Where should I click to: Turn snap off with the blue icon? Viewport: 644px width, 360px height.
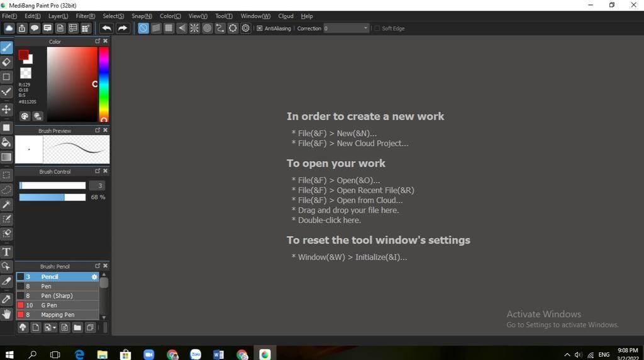pyautogui.click(x=143, y=28)
